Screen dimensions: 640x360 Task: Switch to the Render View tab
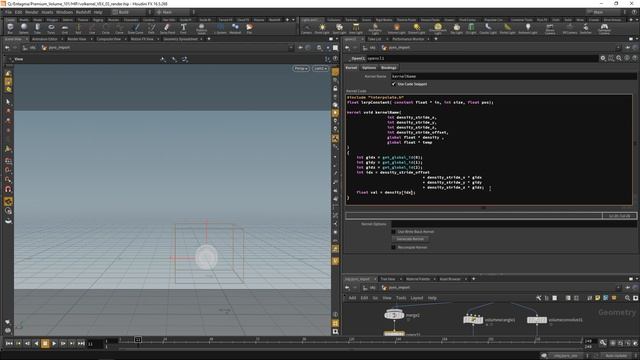pyautogui.click(x=77, y=39)
